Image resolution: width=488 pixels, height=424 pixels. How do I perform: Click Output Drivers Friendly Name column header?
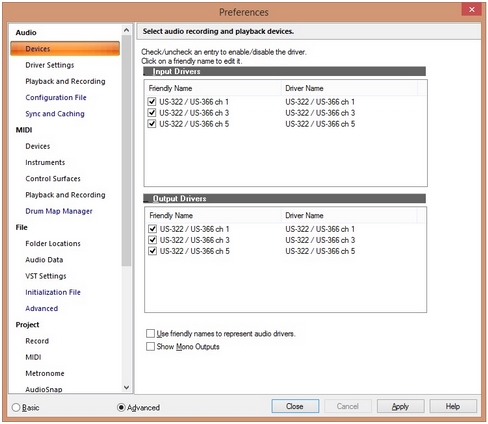click(213, 215)
